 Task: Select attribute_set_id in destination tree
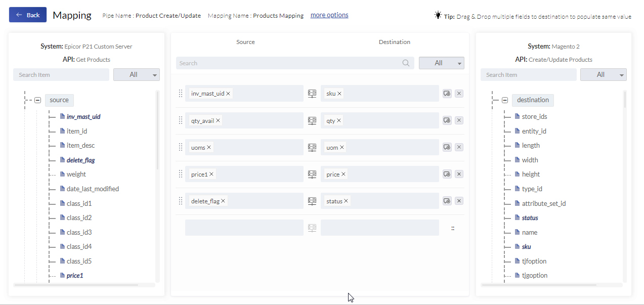[544, 203]
